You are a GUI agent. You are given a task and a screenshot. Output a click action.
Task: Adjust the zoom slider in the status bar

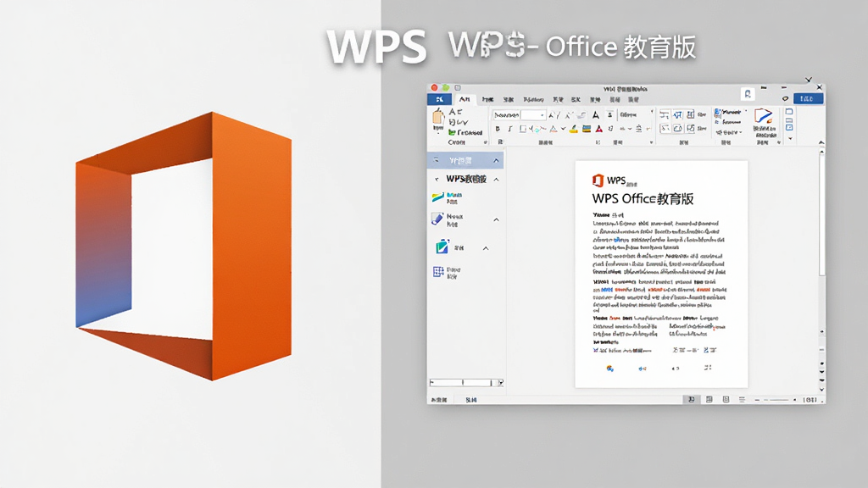[x=778, y=400]
